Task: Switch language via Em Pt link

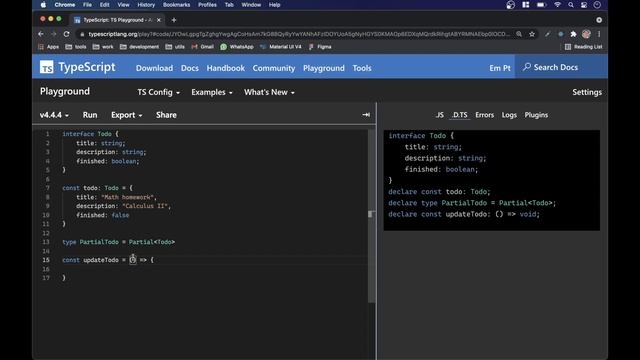Action: coord(500,68)
